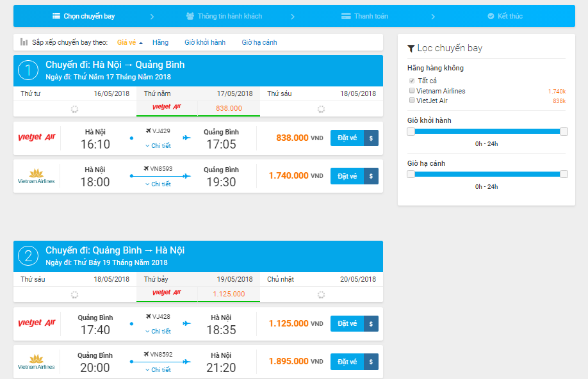Click the funnel filter icon beside Lọc chuyến bay

411,49
